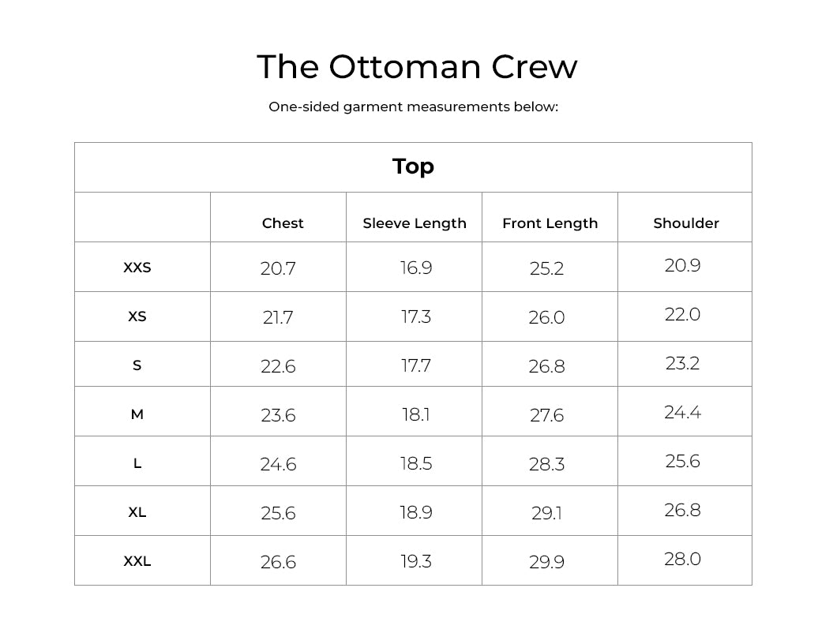Image resolution: width=833 pixels, height=644 pixels.
Task: Click the M size row label
Action: 137,414
